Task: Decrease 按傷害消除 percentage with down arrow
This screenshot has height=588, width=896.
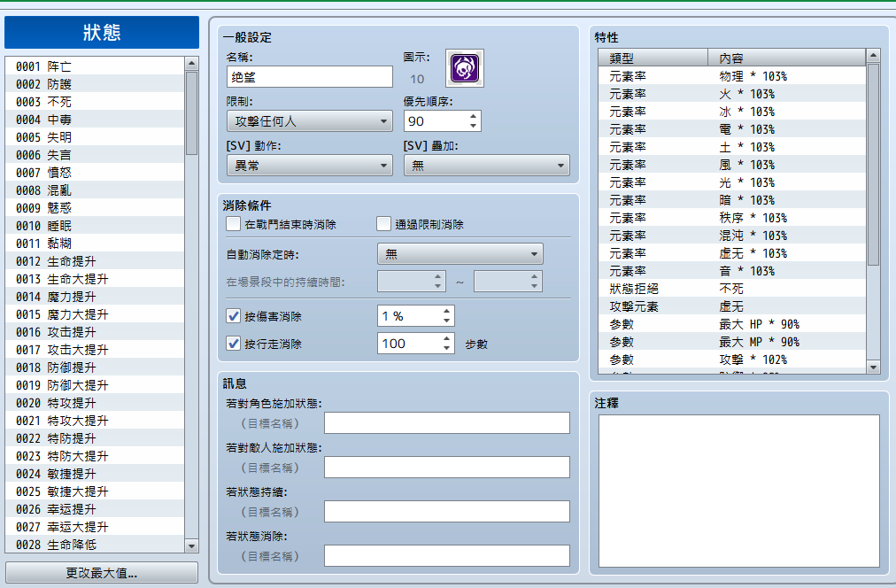Action: coord(447,321)
